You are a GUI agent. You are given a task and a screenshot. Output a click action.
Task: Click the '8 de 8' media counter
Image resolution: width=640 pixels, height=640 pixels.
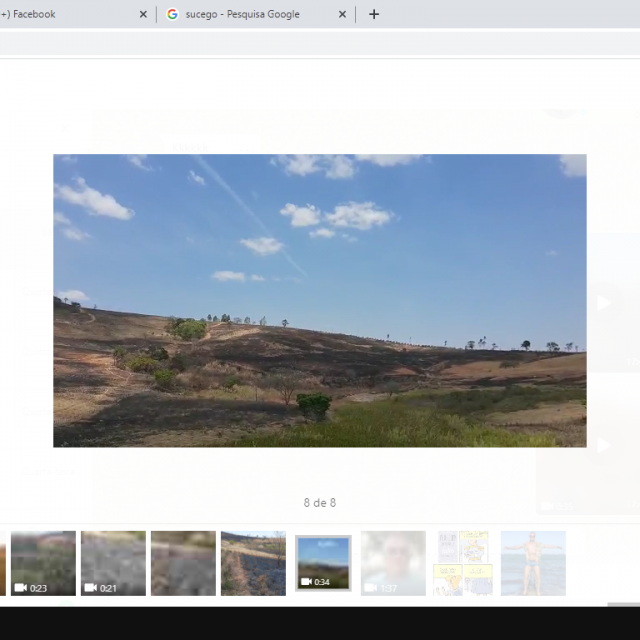[320, 502]
